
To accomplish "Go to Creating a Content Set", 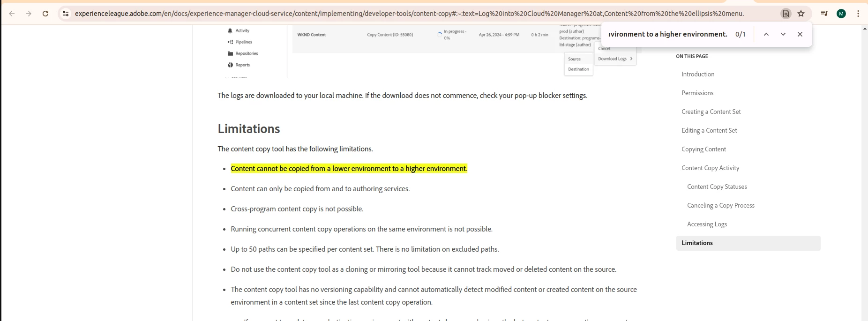I will pos(711,112).
